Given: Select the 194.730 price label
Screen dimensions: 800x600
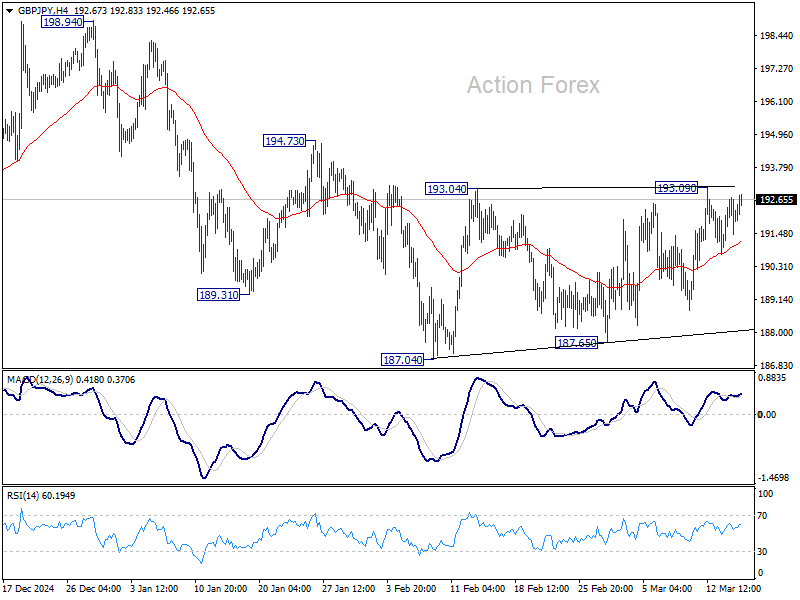Looking at the screenshot, I should click(x=285, y=141).
